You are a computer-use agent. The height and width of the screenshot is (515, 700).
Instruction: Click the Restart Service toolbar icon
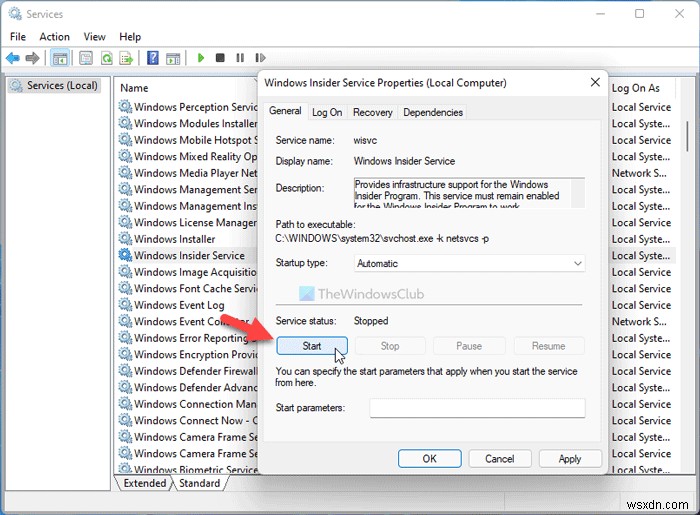click(260, 58)
